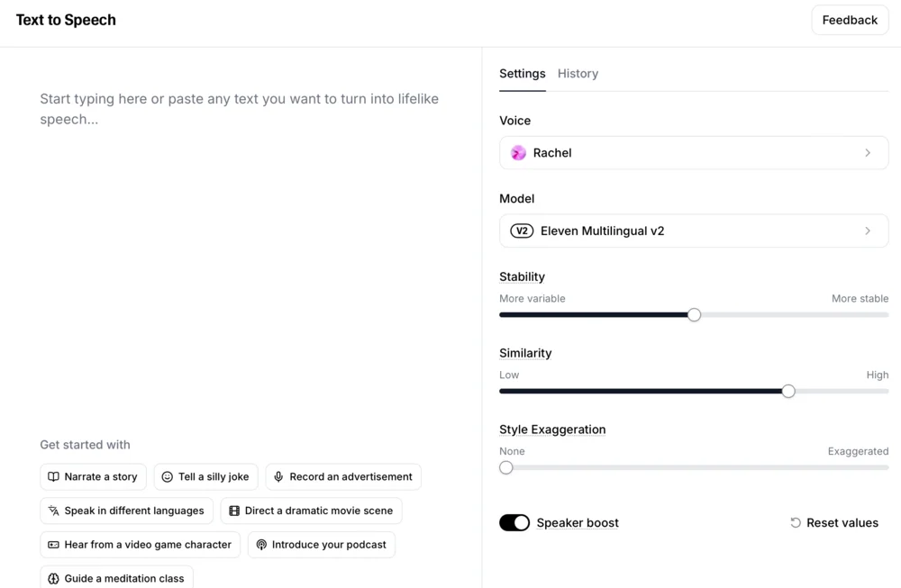This screenshot has width=901, height=588.
Task: Click the gamepad icon on video game character
Action: pyautogui.click(x=54, y=545)
